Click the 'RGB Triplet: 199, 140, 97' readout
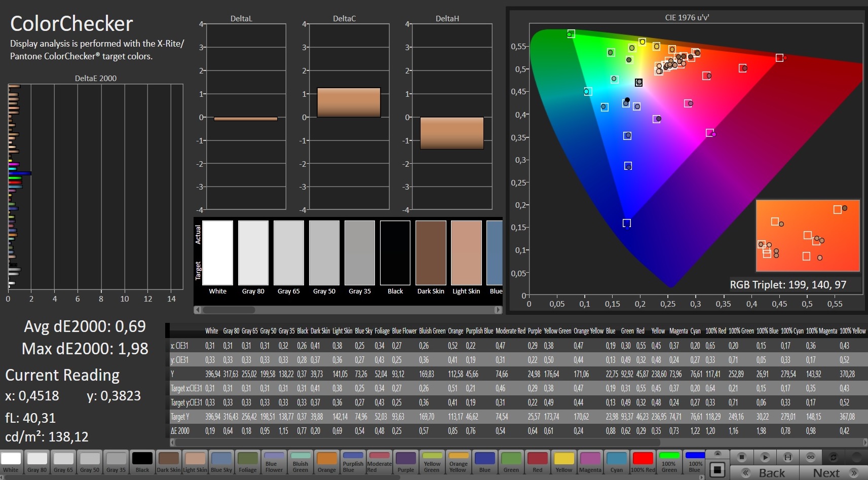The width and height of the screenshot is (868, 480). click(x=788, y=284)
